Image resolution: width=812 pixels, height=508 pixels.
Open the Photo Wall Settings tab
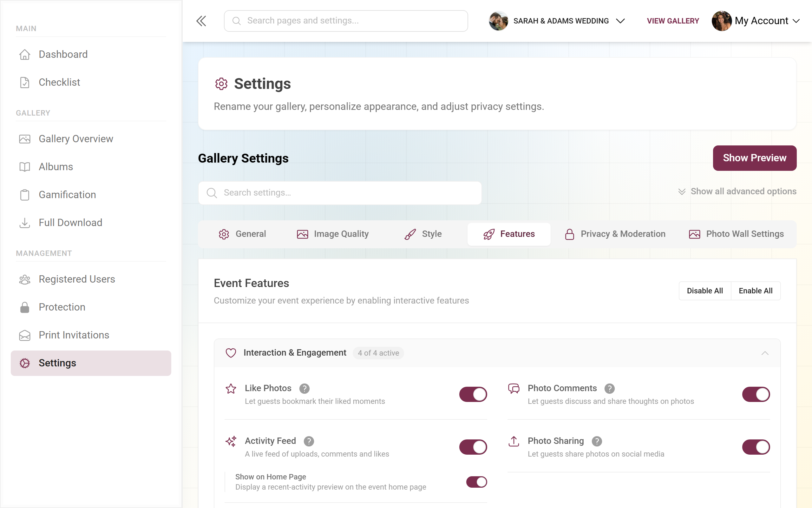tap(736, 234)
